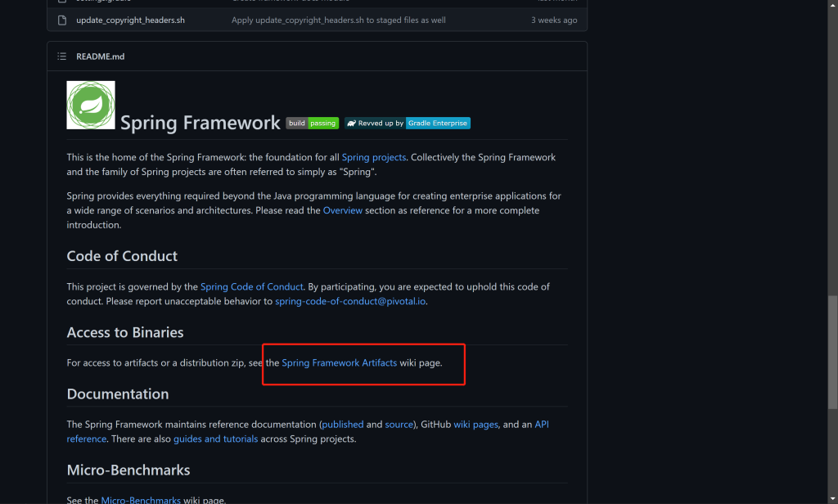Click the Spring Framework leaf logo

tap(91, 106)
